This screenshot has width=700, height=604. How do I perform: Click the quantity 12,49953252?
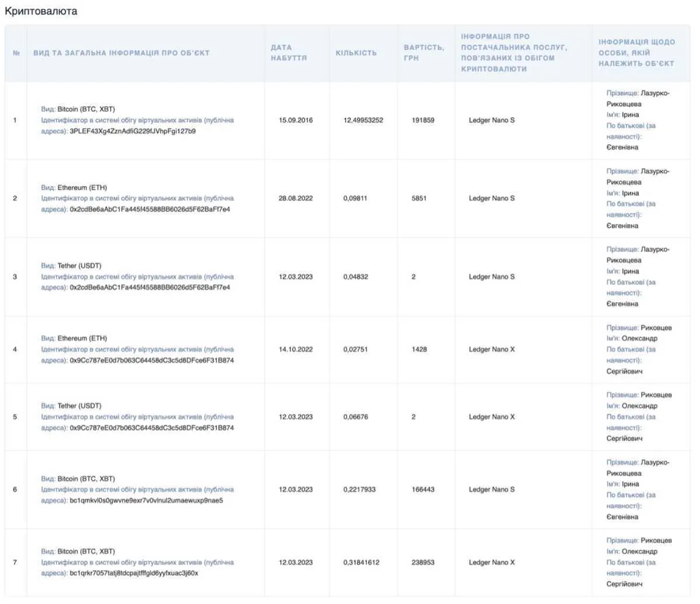click(x=363, y=120)
